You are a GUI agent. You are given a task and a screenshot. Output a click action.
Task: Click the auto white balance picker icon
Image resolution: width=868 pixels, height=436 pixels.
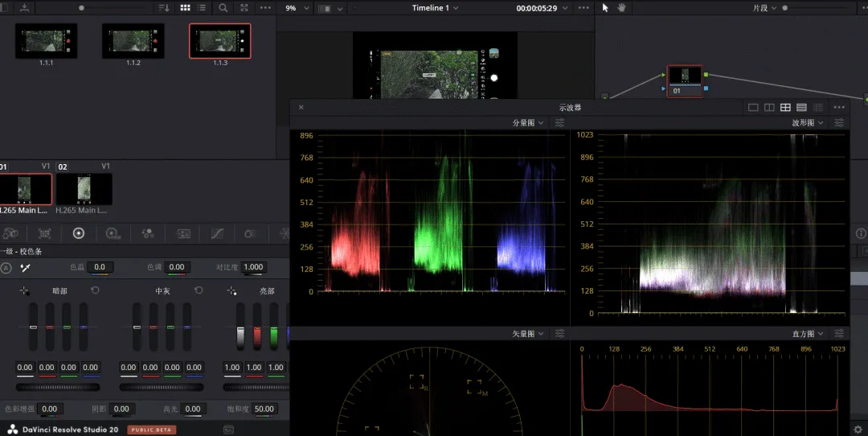click(25, 267)
